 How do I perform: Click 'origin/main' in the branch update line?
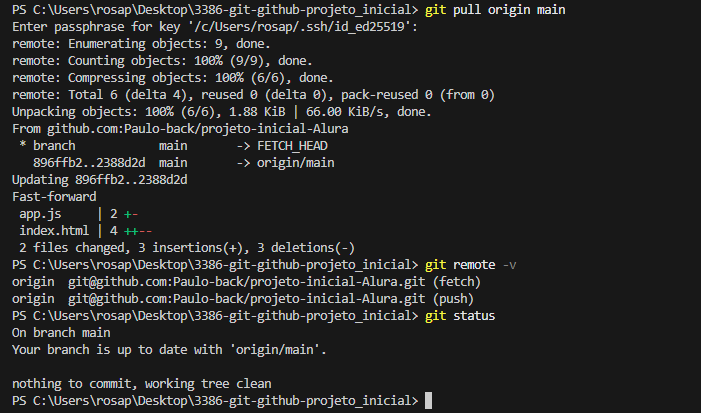[296, 163]
